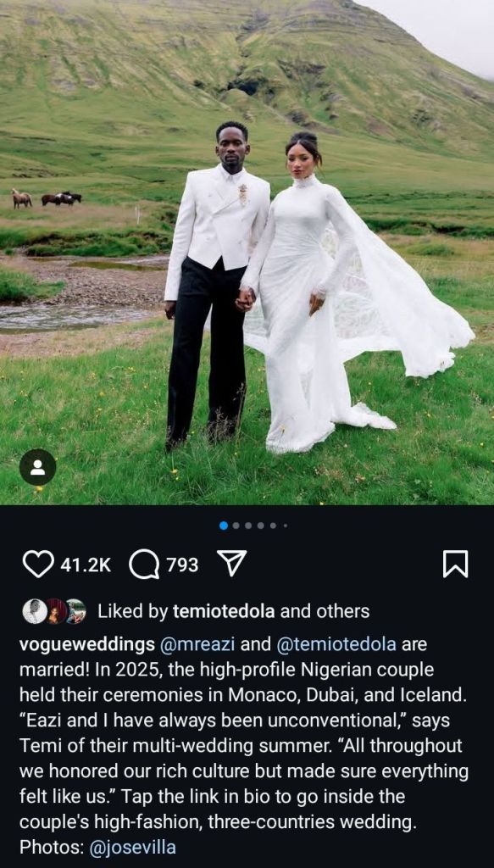Image resolution: width=494 pixels, height=868 pixels.
Task: Open temiotedola in the Liked by line
Action: (224, 612)
